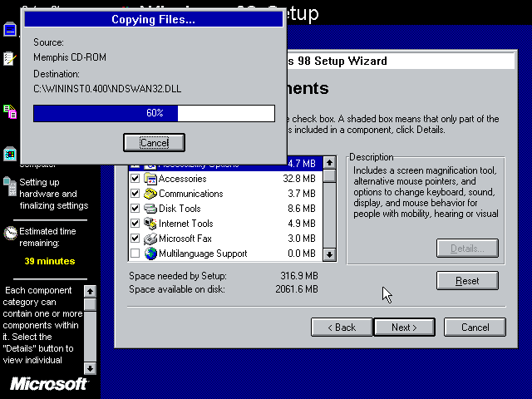Click the 39 minutes remaining text

50,261
